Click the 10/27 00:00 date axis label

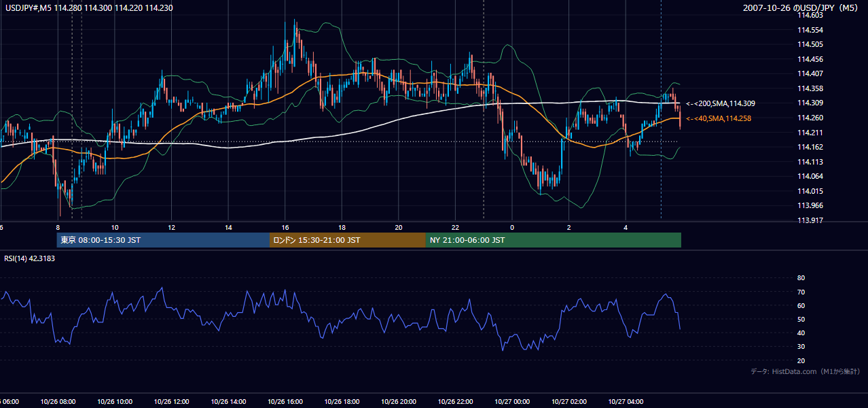[x=512, y=402]
